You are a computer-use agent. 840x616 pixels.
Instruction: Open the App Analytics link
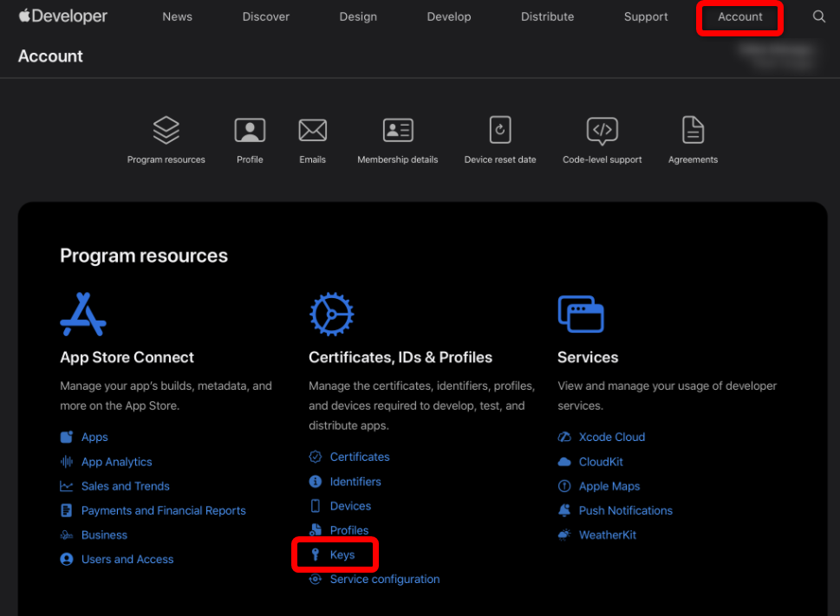(117, 462)
